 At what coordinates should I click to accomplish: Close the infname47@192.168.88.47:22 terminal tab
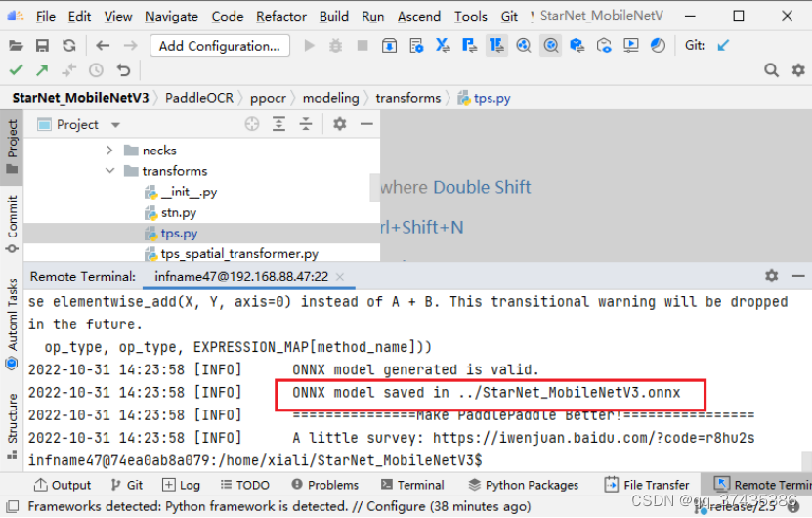pyautogui.click(x=340, y=277)
